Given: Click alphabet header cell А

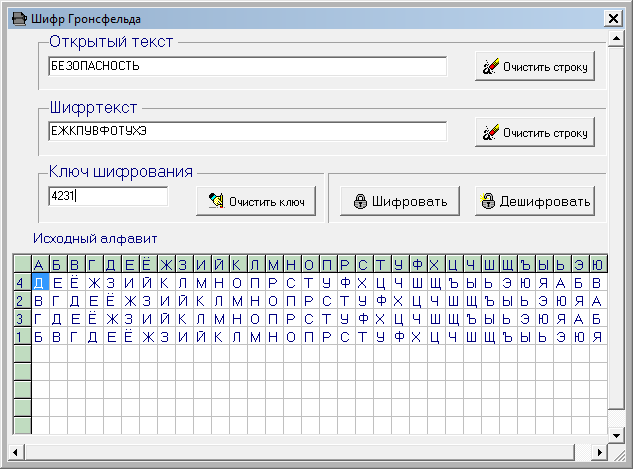Looking at the screenshot, I should tap(40, 264).
